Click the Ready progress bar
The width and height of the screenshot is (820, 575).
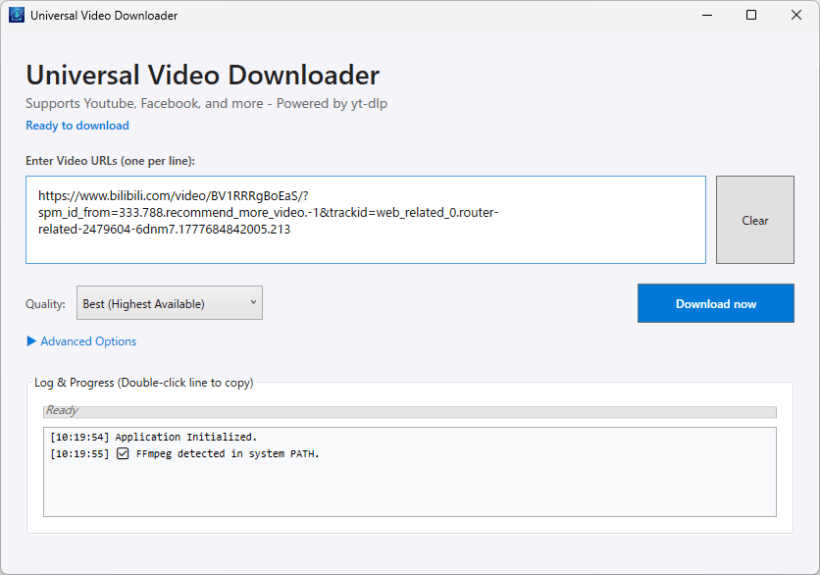coord(409,411)
